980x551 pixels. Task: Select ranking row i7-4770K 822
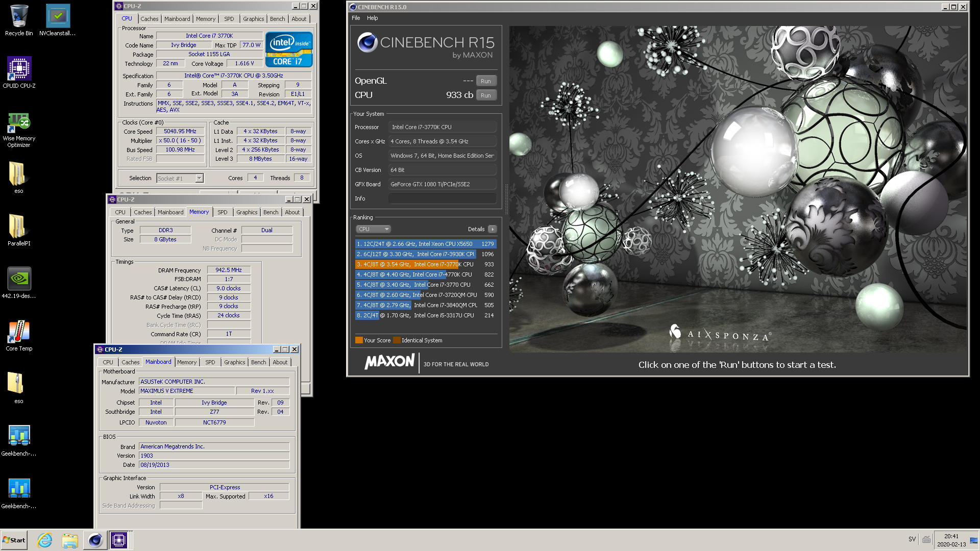(426, 274)
